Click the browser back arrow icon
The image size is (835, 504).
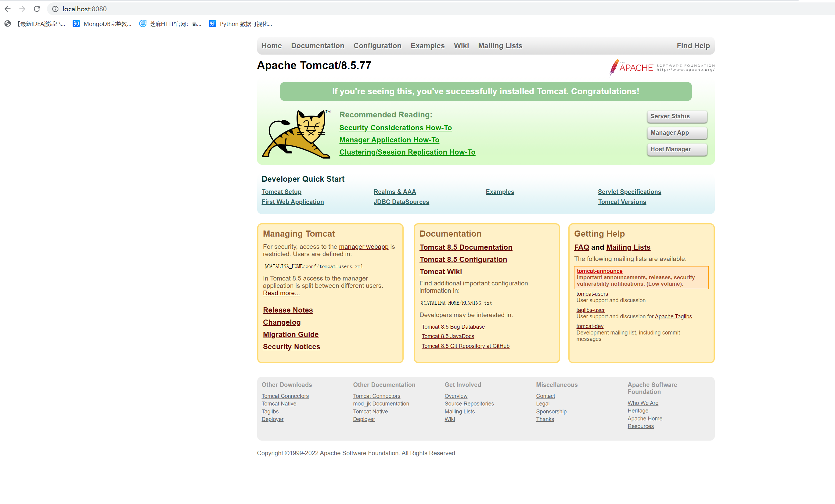pos(8,9)
